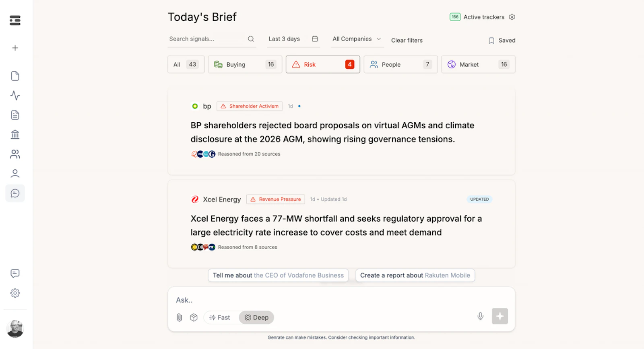The width and height of the screenshot is (644, 349).
Task: Open the calendar date picker icon
Action: (x=315, y=39)
